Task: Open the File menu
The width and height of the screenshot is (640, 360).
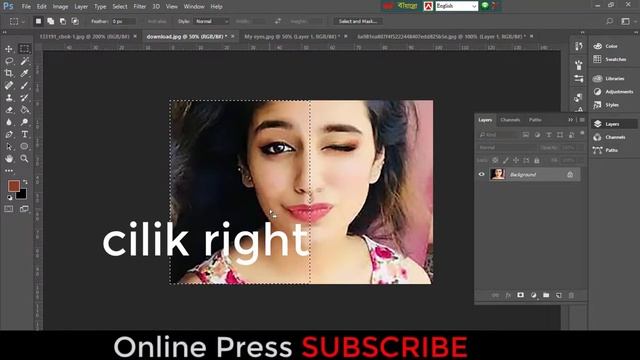Action: coord(26,7)
